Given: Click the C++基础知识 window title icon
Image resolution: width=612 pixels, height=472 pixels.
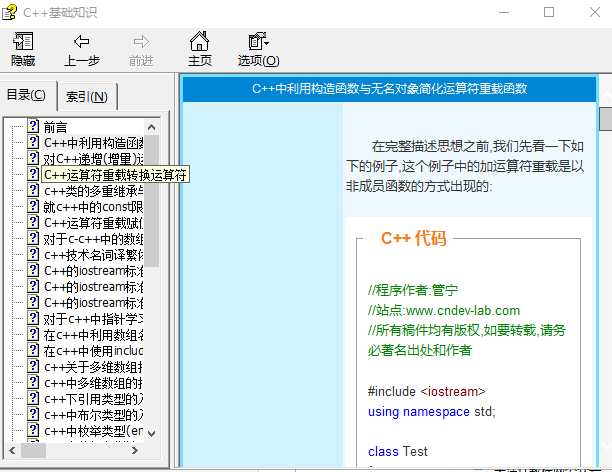Looking at the screenshot, I should (10, 12).
